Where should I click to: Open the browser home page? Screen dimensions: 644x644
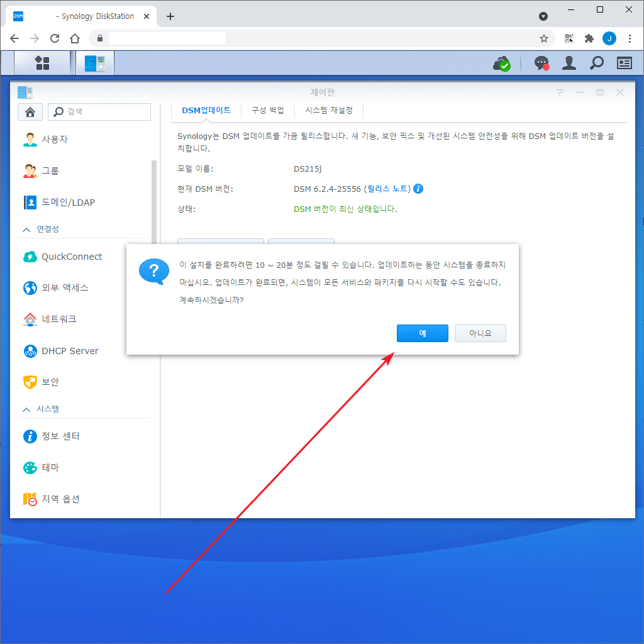[75, 38]
